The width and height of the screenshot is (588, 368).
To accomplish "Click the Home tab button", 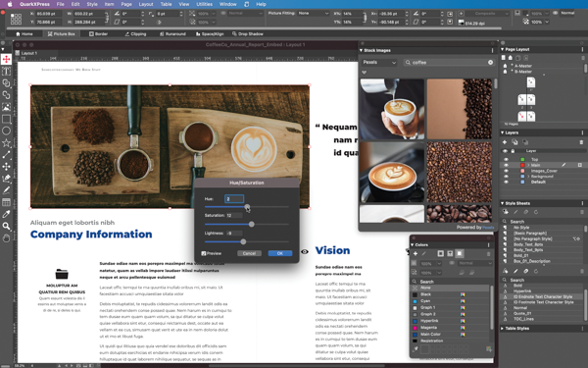I will pos(24,33).
